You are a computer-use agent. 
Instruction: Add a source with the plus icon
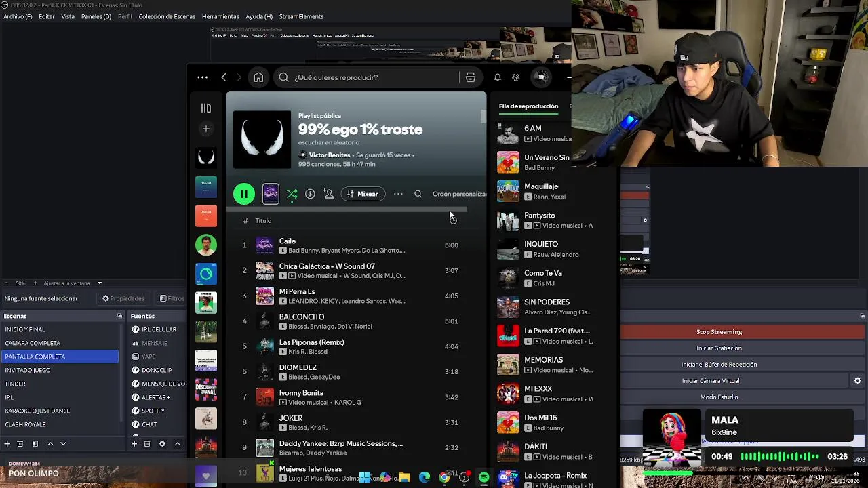(134, 444)
